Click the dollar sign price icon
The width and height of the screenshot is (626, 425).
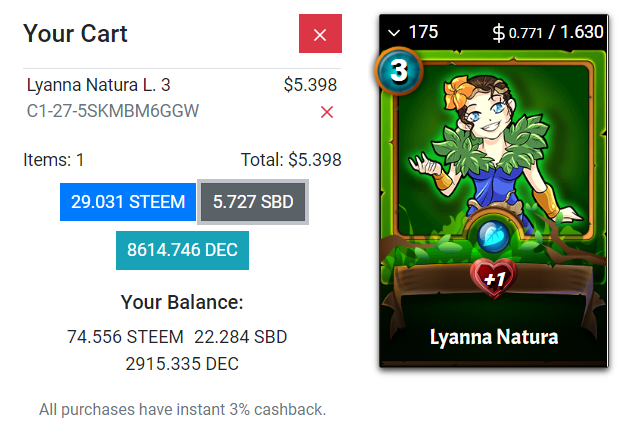(x=499, y=33)
